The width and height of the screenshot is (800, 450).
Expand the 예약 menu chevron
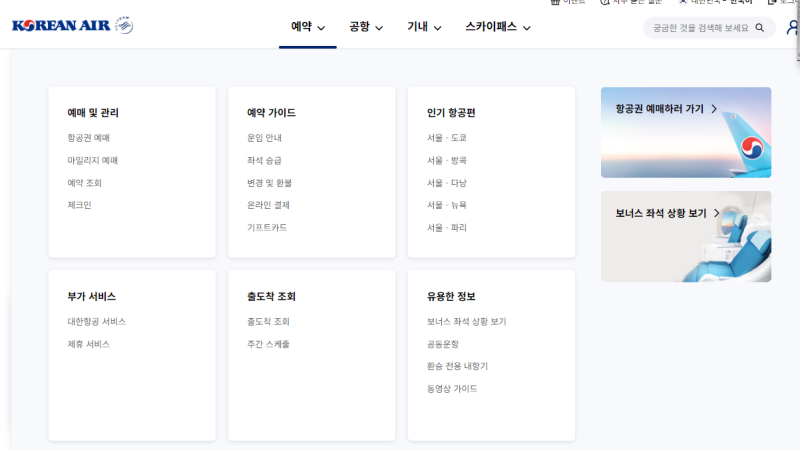(321, 28)
